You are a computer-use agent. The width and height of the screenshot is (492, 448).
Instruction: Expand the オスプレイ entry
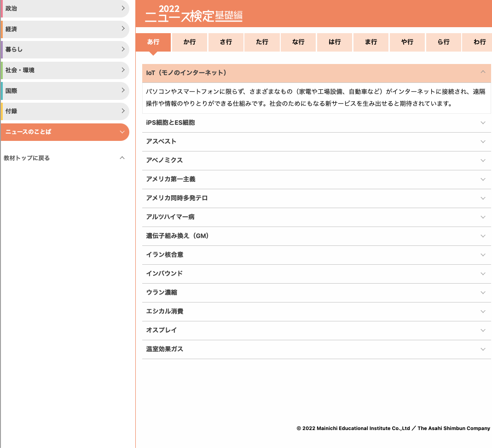(x=317, y=330)
